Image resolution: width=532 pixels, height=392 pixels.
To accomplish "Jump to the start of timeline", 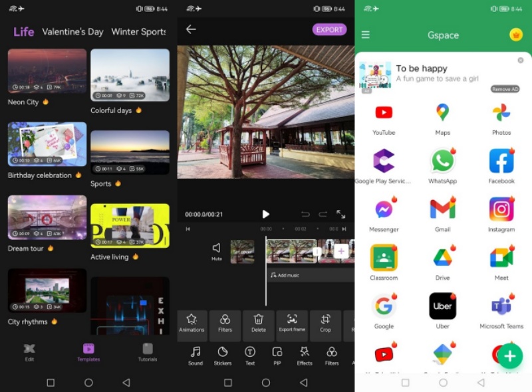I will click(x=188, y=229).
